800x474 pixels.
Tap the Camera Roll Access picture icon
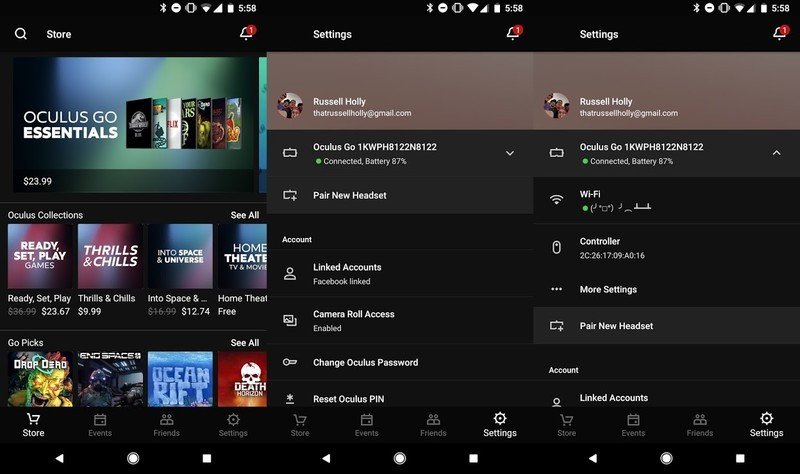290,320
